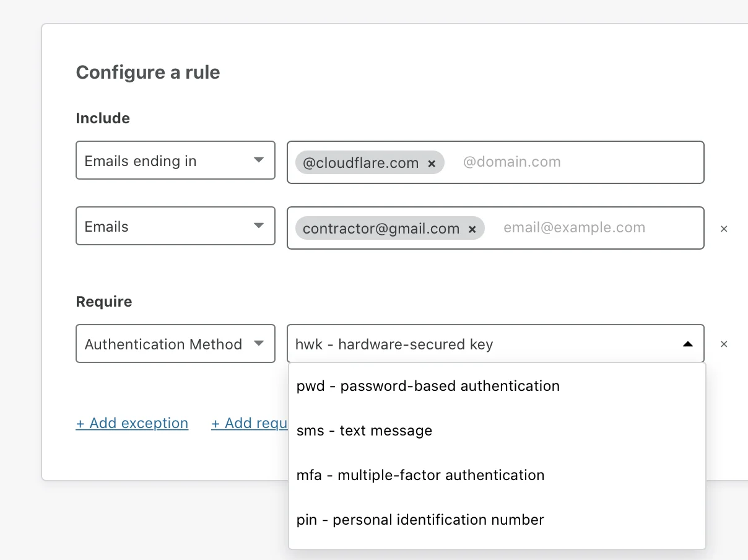
Task: Open the 'Emails ending in' selector dropdown
Action: click(175, 160)
